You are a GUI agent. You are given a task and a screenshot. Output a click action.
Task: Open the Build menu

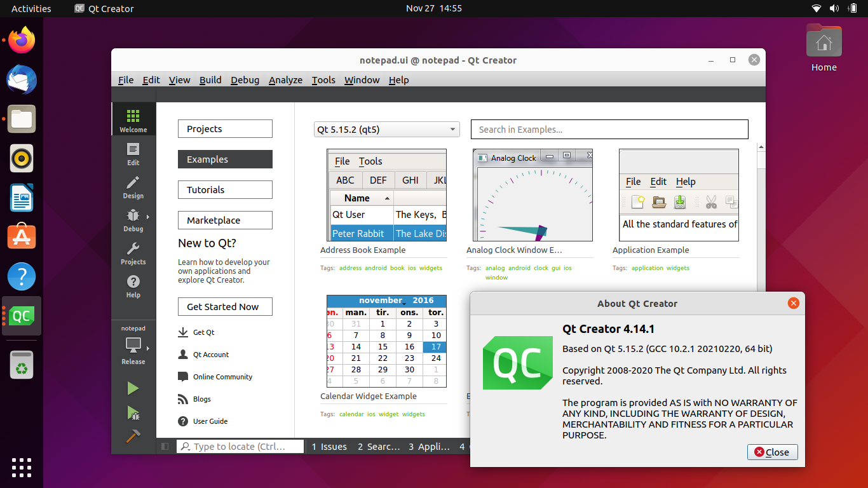tap(210, 80)
